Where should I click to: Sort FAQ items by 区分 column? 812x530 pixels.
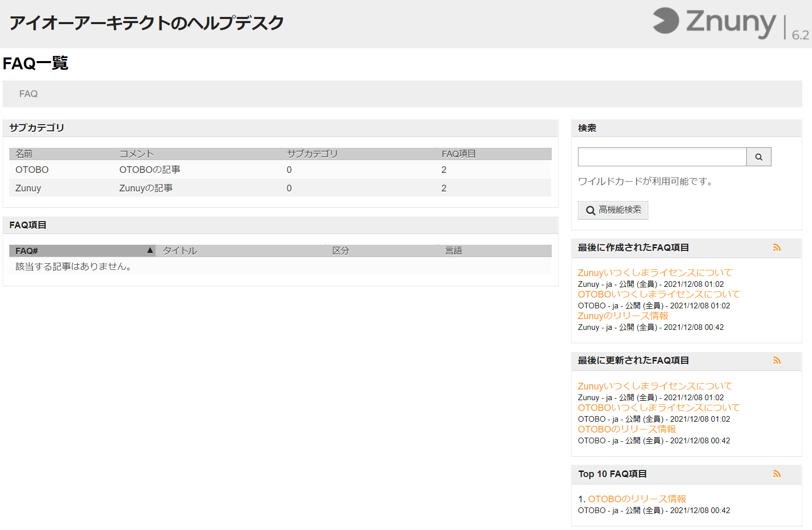click(340, 251)
